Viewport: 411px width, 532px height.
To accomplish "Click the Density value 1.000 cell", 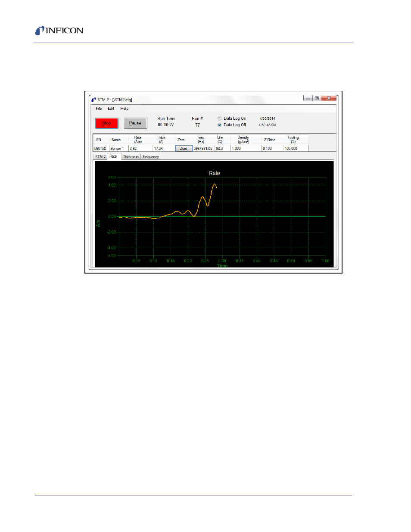I will pos(246,148).
